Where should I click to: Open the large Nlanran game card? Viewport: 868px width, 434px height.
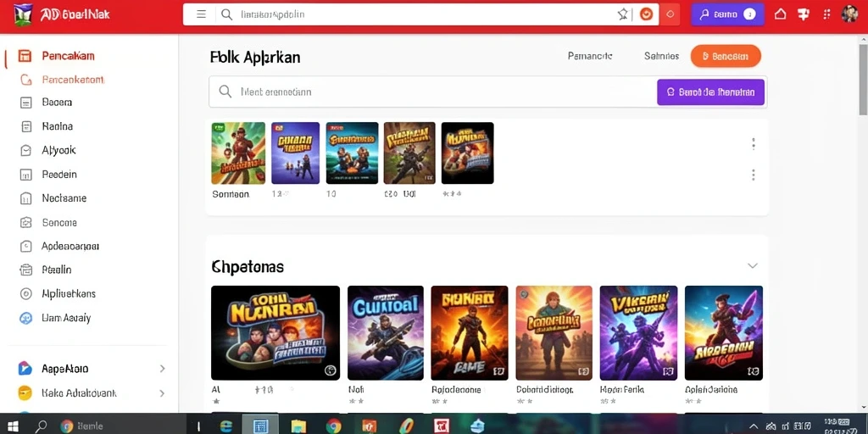pos(275,332)
